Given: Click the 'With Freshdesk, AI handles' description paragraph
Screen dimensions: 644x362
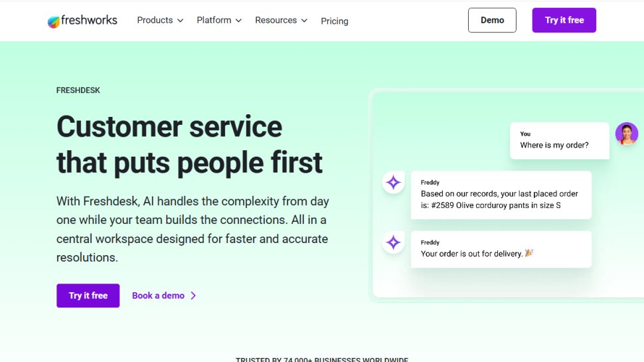Looking at the screenshot, I should click(193, 229).
